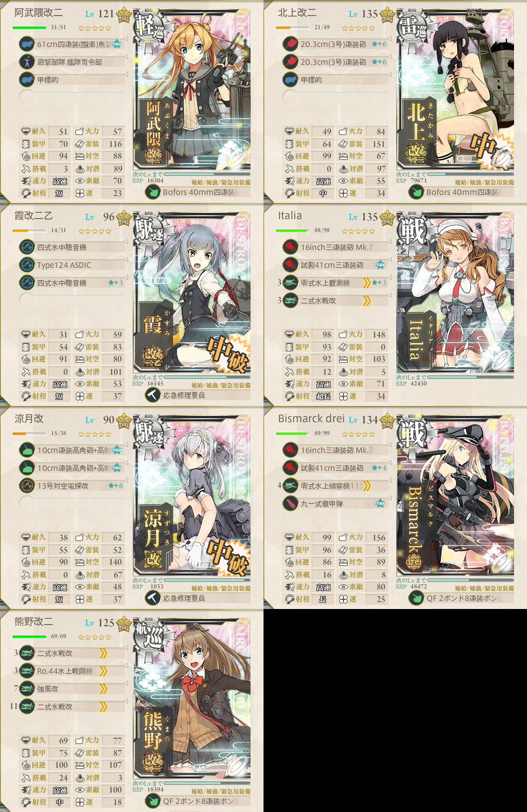This screenshot has width=527, height=812.
Task: Click the red gun icon of 16inch三連装砲 Mk.7 on Italia
Action: pyautogui.click(x=290, y=247)
